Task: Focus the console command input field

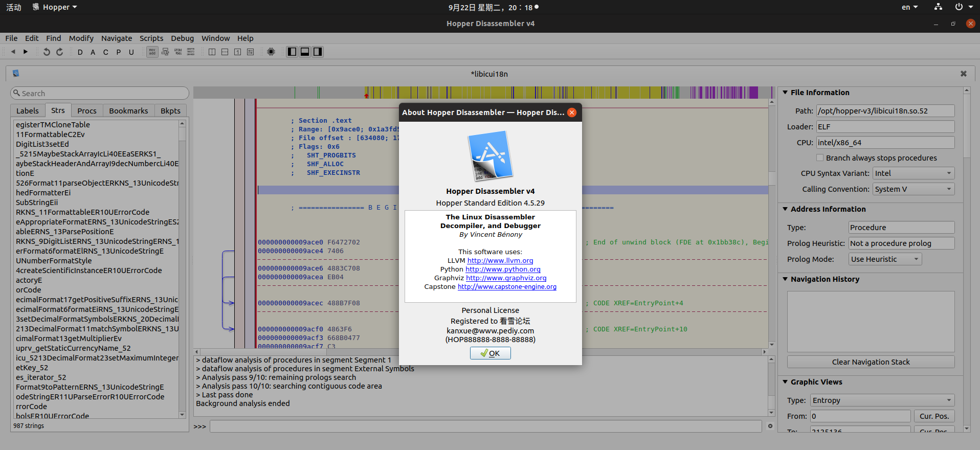Action: (x=486, y=426)
